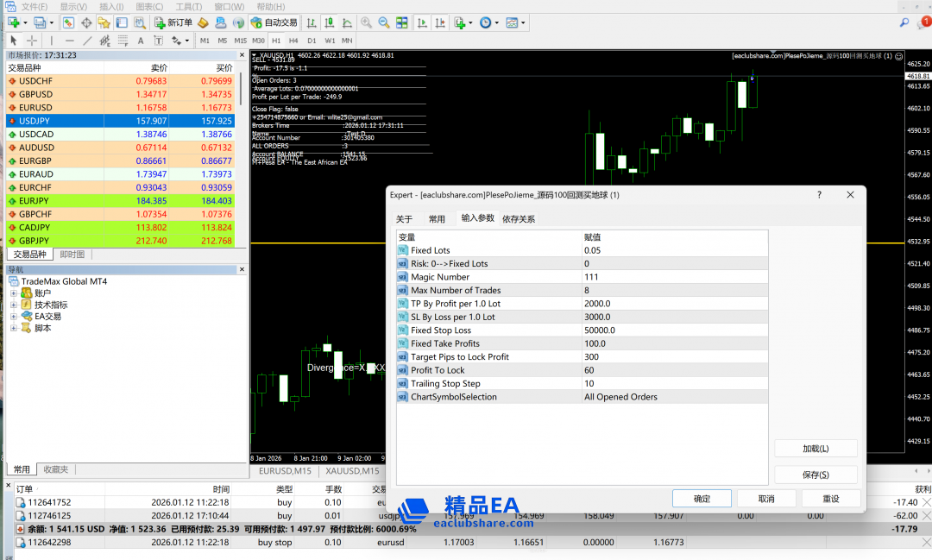
Task: Choose the horizontal line drawing tool
Action: point(70,41)
